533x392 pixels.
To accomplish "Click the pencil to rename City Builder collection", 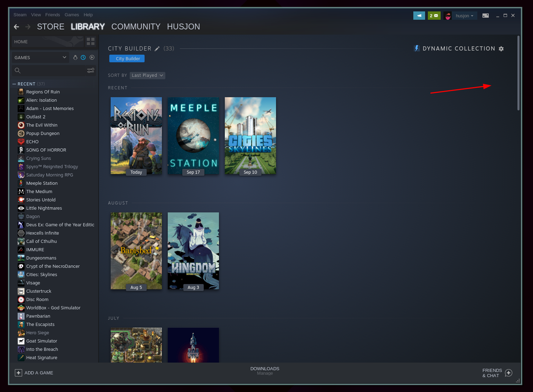I will coord(157,48).
